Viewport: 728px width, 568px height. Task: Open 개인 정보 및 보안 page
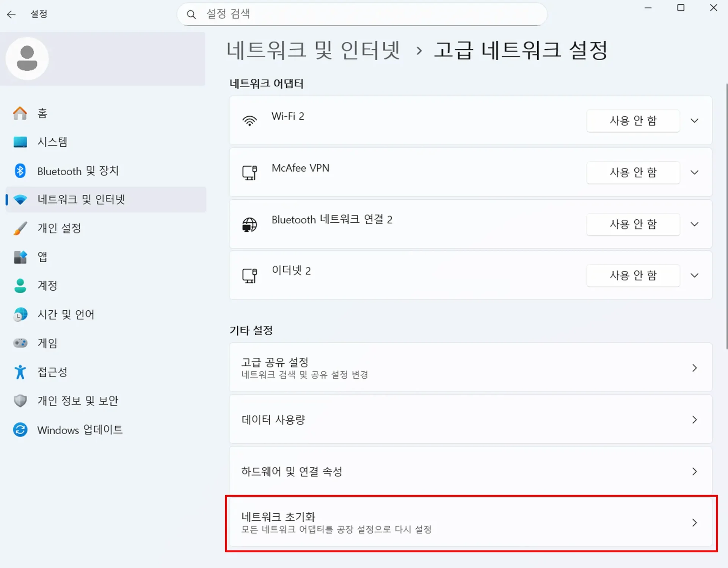pyautogui.click(x=78, y=401)
